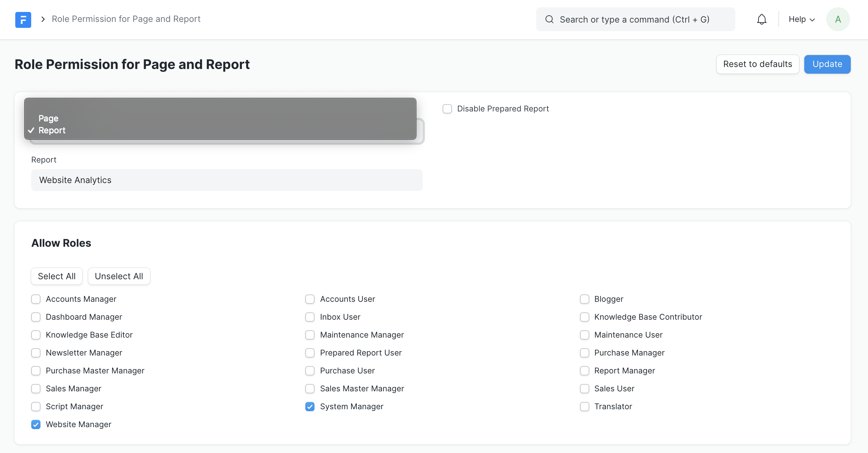This screenshot has width=868, height=453.
Task: Click the Update button
Action: [827, 64]
